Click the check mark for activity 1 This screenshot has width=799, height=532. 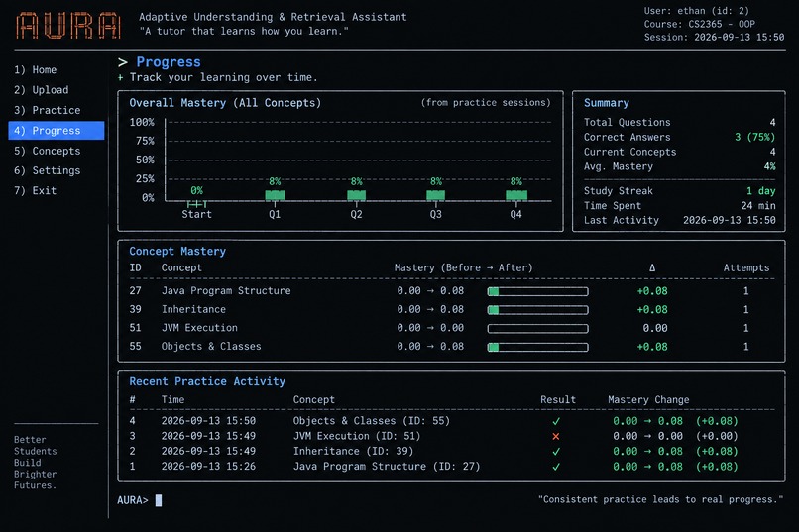556,467
